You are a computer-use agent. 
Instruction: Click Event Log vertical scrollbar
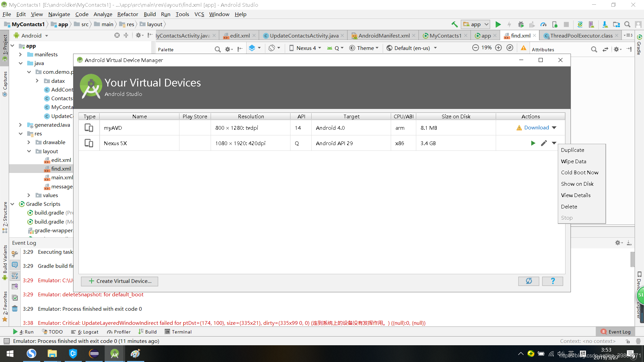(x=632, y=260)
